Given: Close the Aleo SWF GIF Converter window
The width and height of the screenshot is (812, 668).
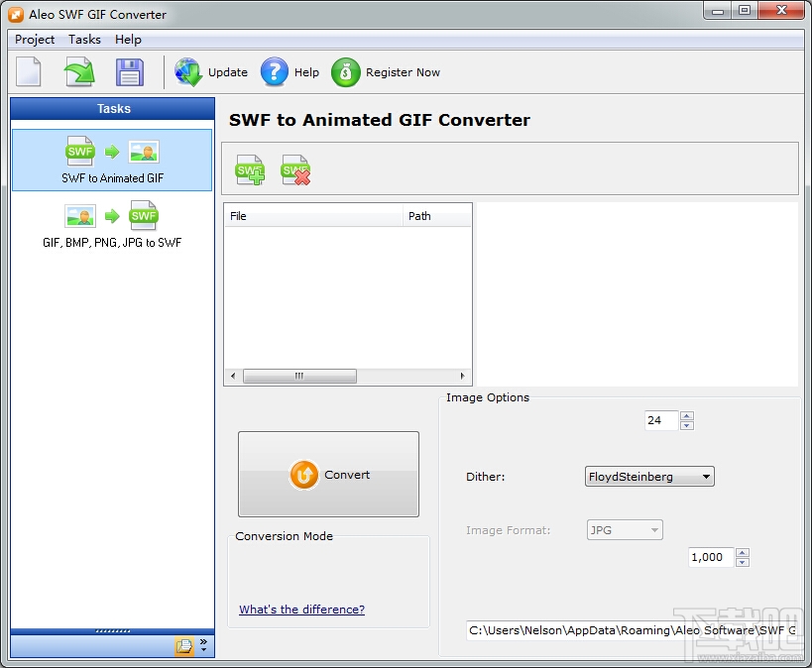Looking at the screenshot, I should 781,11.
